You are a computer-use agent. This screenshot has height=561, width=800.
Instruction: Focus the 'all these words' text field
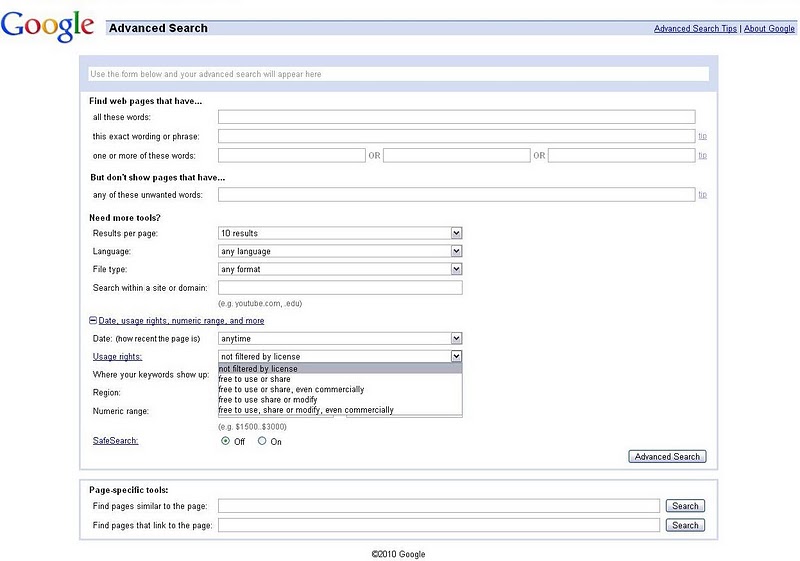pyautogui.click(x=456, y=117)
